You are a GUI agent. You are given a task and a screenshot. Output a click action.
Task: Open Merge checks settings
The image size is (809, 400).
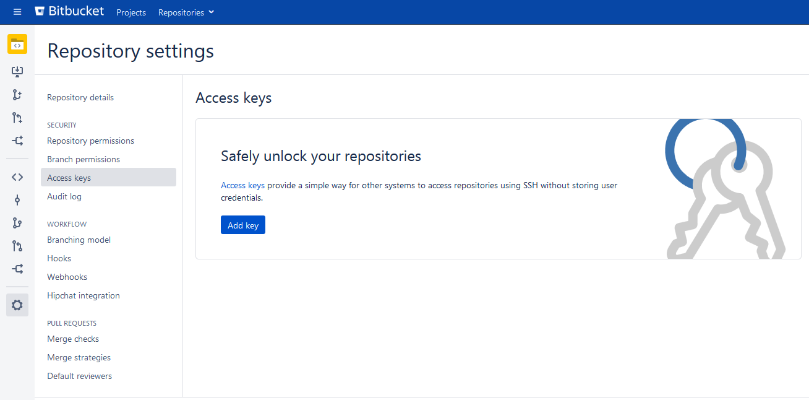[x=73, y=339]
